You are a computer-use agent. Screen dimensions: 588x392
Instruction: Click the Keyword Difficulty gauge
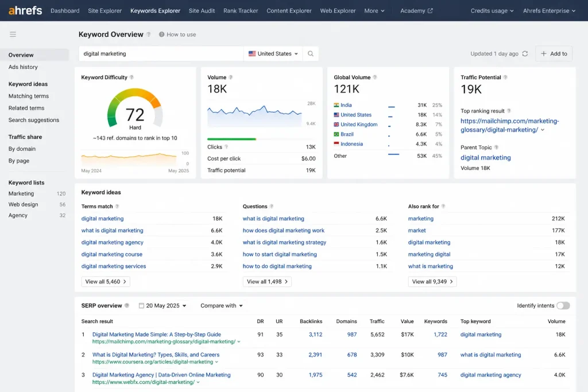pyautogui.click(x=135, y=108)
